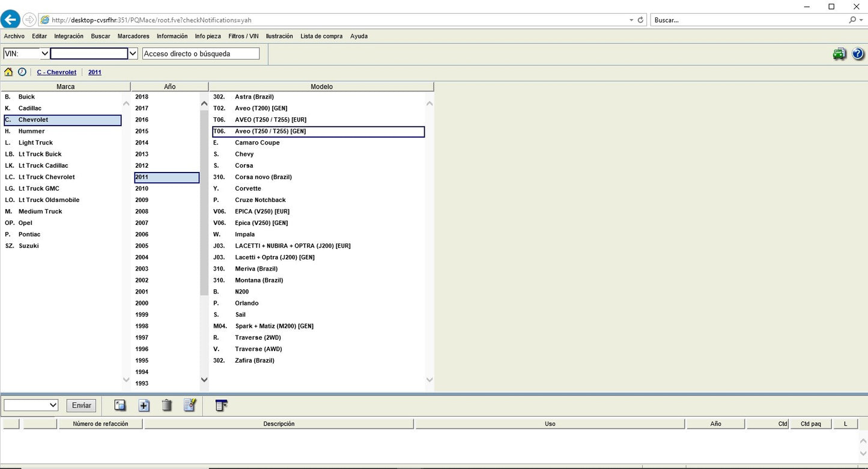Select Camaro Coupe in the Modelo list
Viewport: 868px width, 469px height.
pyautogui.click(x=257, y=143)
